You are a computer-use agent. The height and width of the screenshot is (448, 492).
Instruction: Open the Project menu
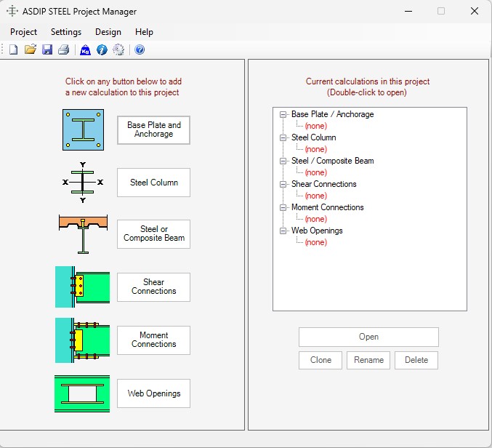pos(23,32)
